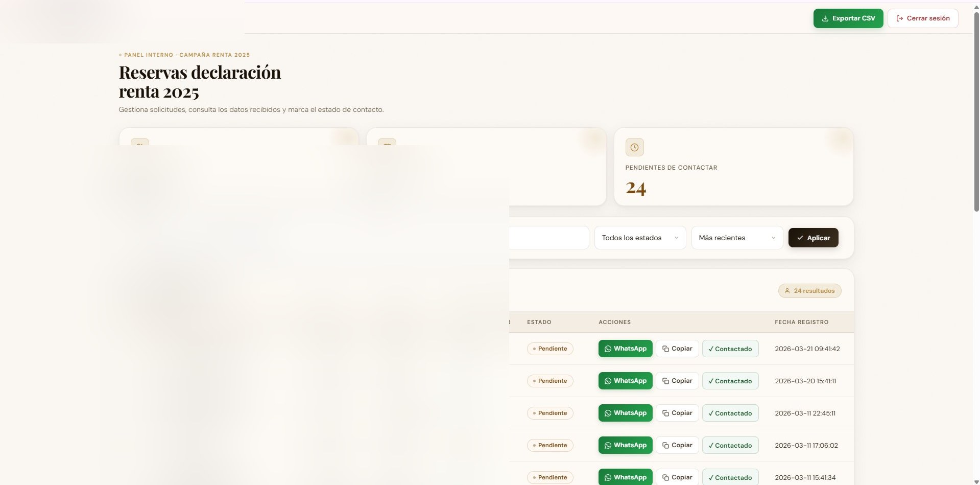The width and height of the screenshot is (980, 485).
Task: Mark the 09:41:42 reservation as Contactado
Action: 730,349
